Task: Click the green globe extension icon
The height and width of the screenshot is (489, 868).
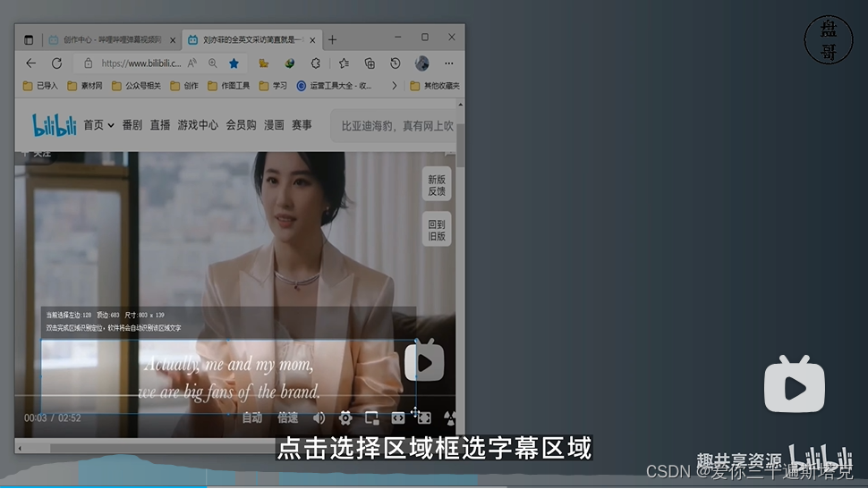Action: click(289, 63)
